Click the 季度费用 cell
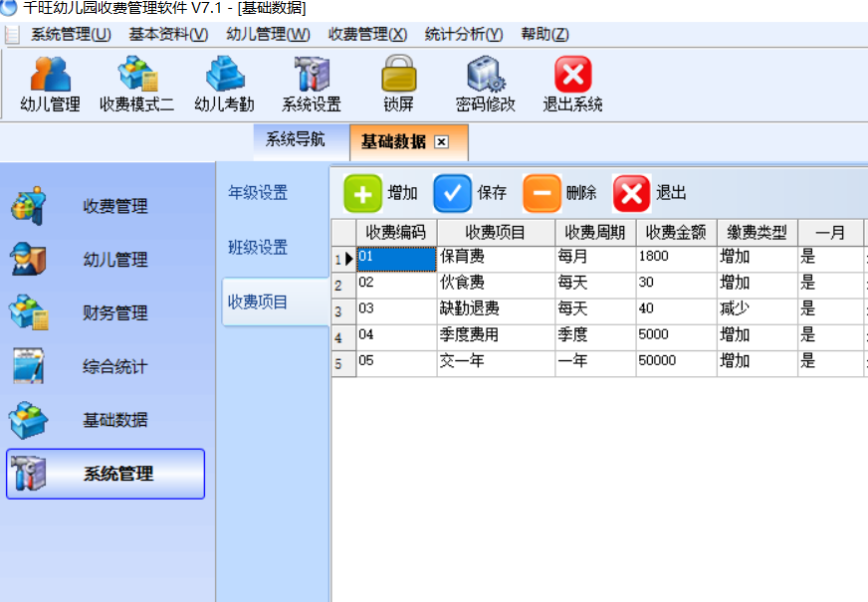Screen dimensions: 868x602 (x=496, y=337)
